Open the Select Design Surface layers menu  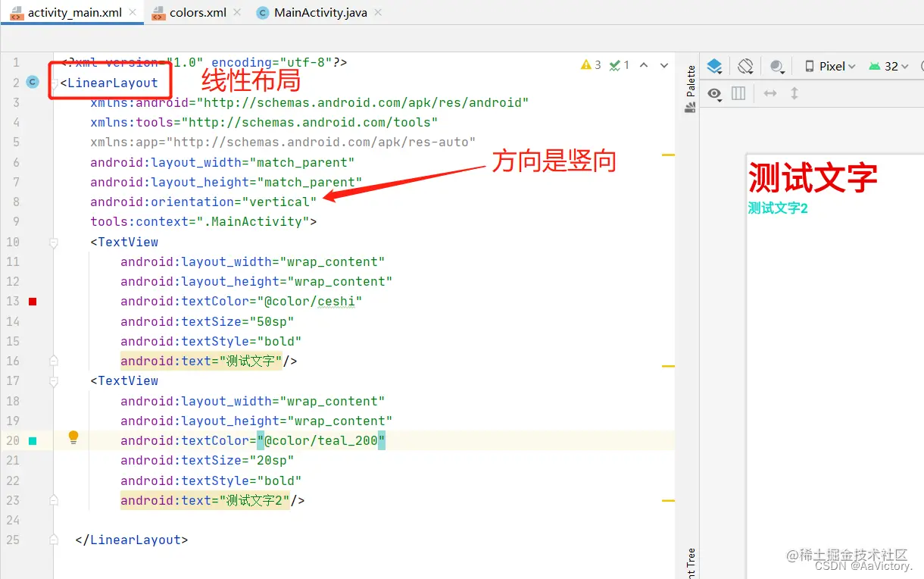[714, 67]
